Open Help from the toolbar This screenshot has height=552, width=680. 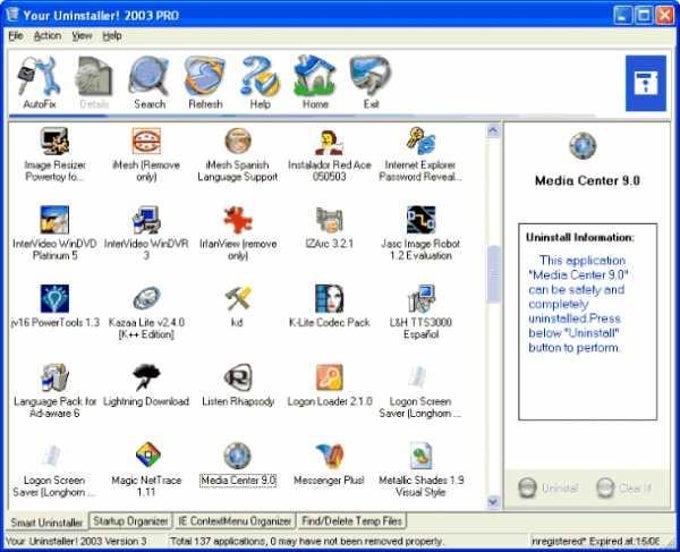(x=260, y=82)
